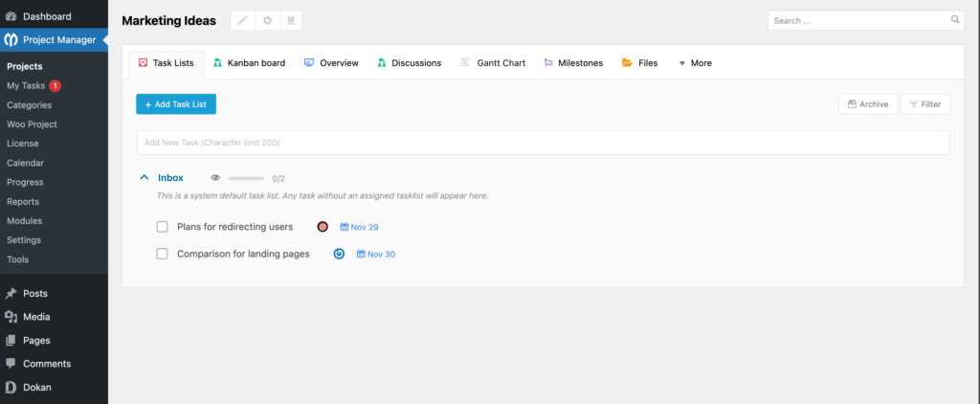
Task: Click blue avatar icon on Comparison task
Action: (x=339, y=254)
